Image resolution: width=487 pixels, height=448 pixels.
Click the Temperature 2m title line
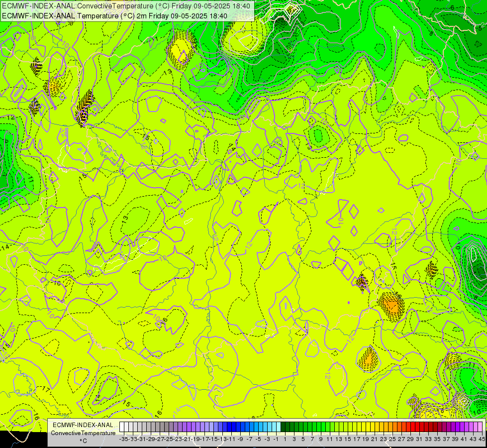point(114,16)
